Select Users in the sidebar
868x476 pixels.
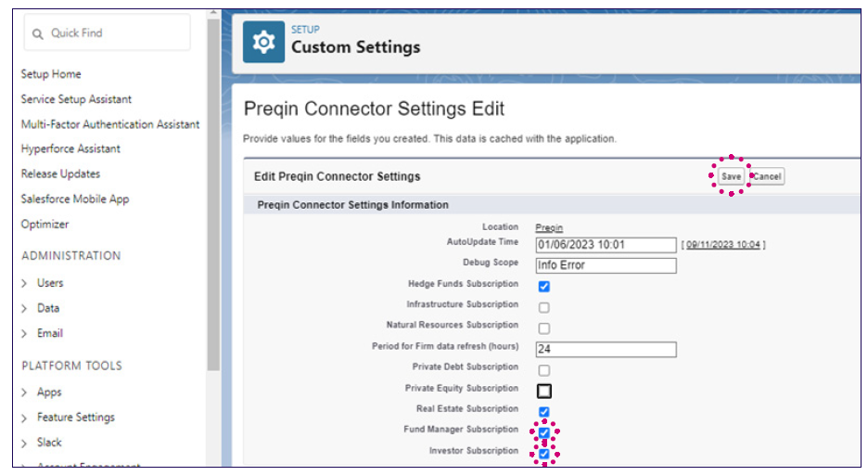[50, 283]
